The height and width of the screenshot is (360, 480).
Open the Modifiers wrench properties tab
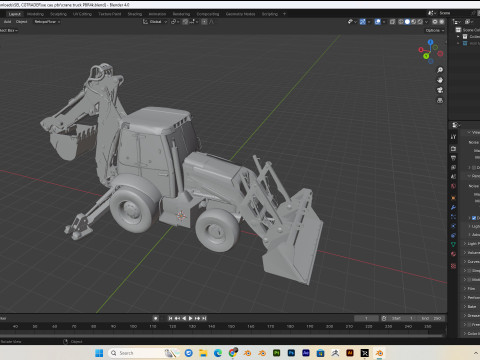[453, 208]
